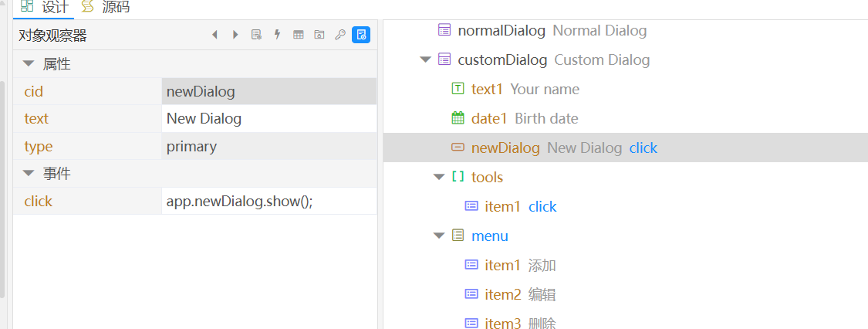Click the text1 text field icon
868x329 pixels.
click(458, 89)
